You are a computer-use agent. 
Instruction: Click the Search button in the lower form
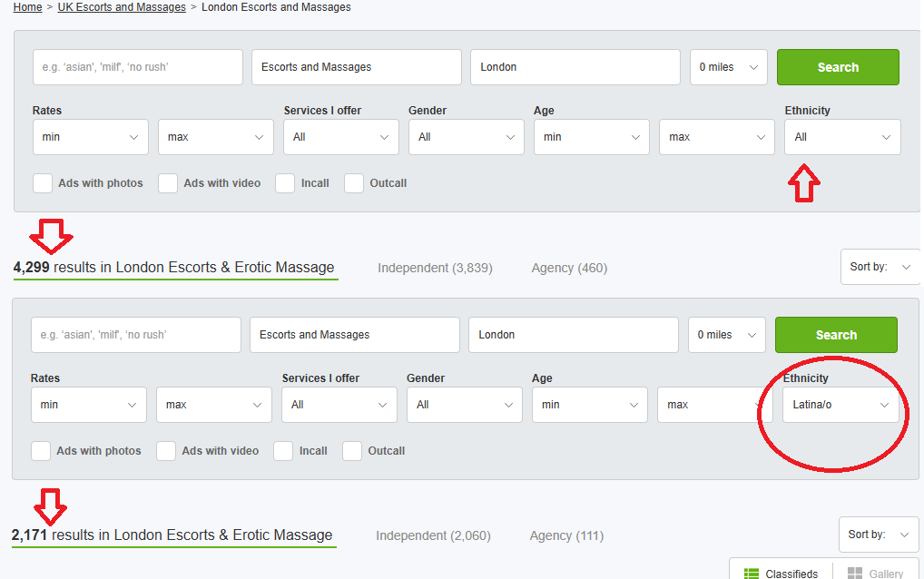coord(836,335)
